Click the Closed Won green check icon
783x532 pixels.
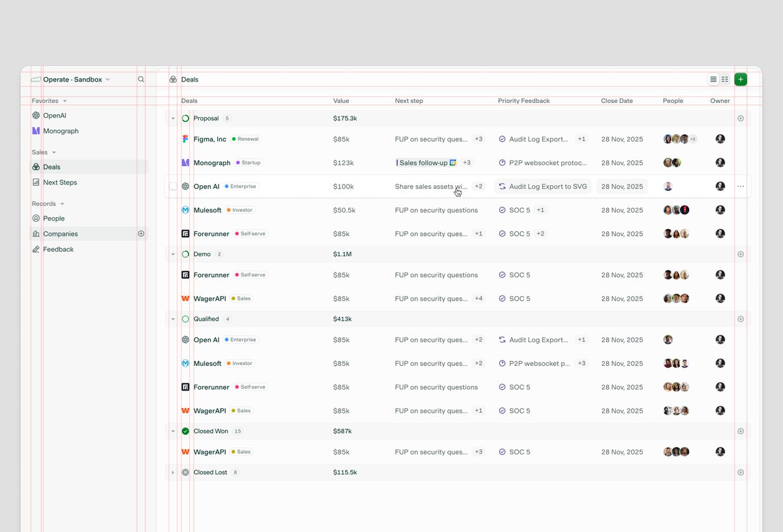tap(185, 432)
